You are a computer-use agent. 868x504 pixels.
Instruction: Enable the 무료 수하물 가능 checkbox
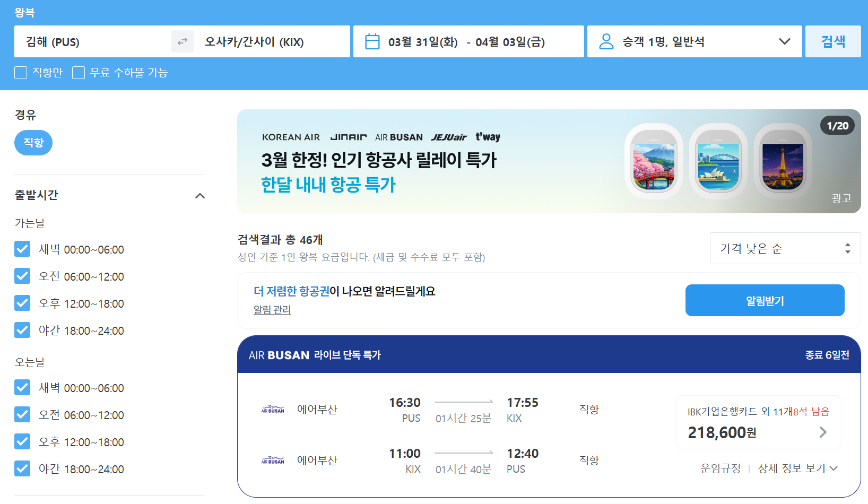click(79, 72)
